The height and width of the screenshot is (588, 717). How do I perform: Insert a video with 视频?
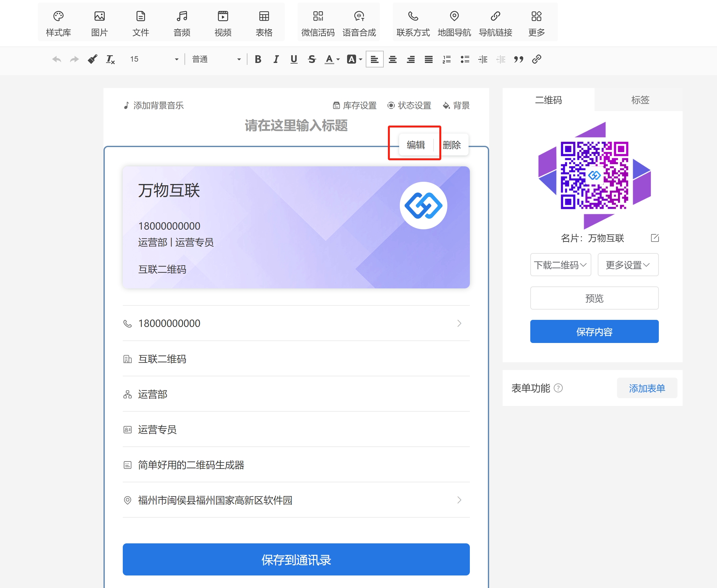(223, 23)
